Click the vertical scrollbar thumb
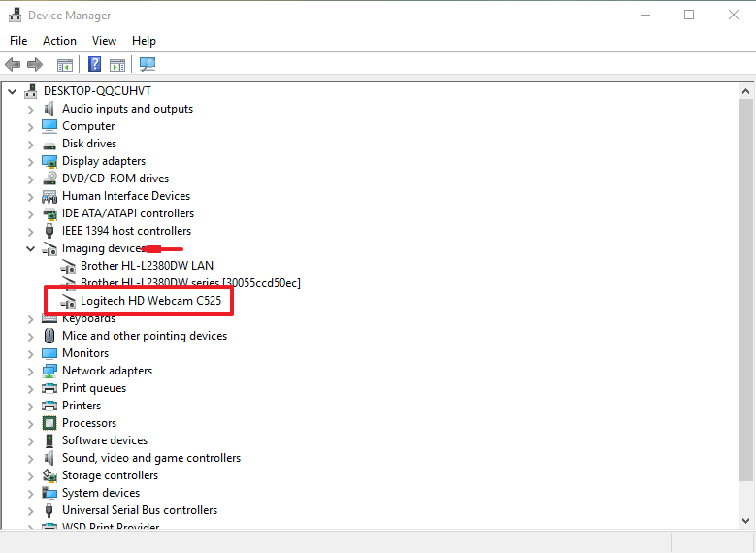Screen dimensions: 756x553 click(x=745, y=289)
